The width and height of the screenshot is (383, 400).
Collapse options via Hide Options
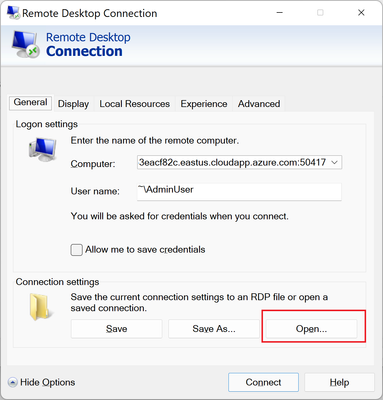[x=41, y=382]
